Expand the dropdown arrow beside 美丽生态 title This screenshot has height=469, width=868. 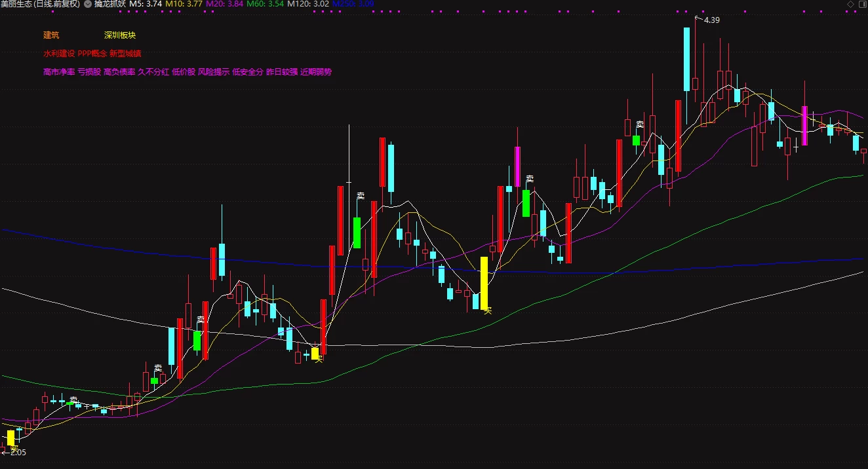[88, 4]
